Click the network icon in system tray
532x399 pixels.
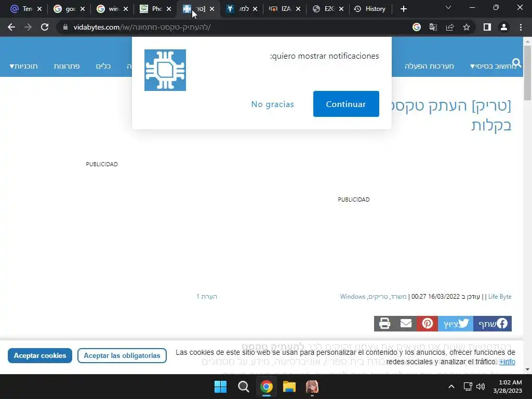[x=468, y=387]
